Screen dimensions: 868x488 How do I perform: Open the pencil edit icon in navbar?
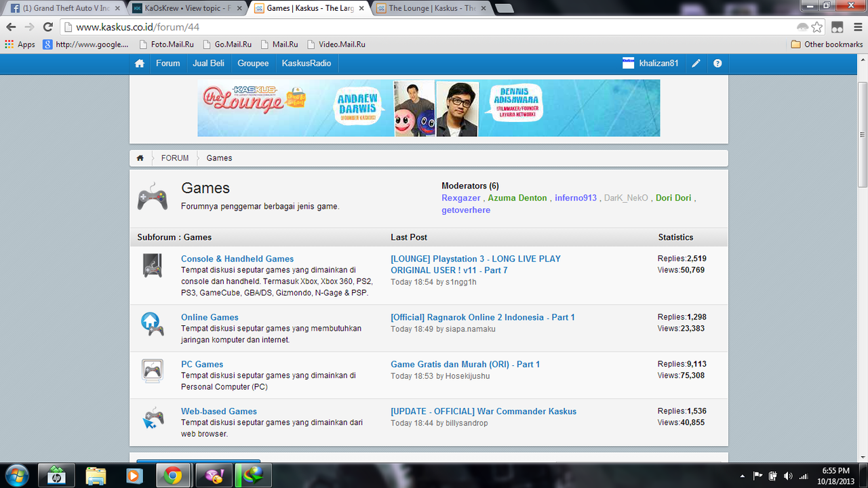point(696,63)
